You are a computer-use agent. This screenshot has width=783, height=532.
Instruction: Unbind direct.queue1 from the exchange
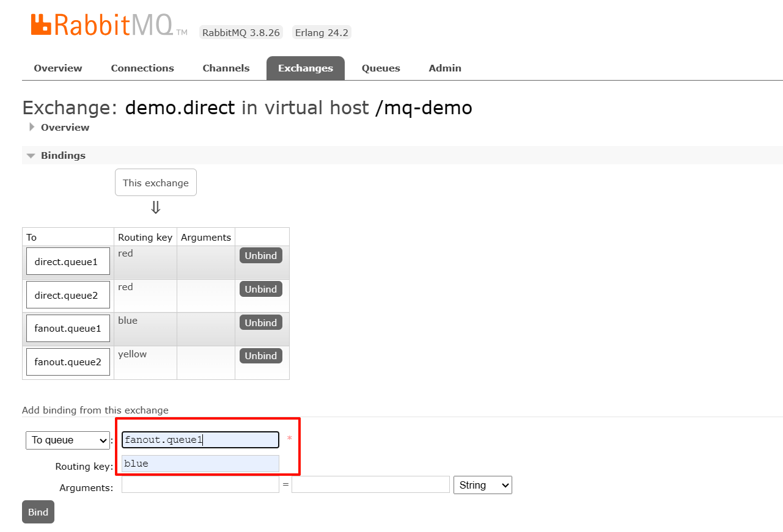pyautogui.click(x=261, y=255)
